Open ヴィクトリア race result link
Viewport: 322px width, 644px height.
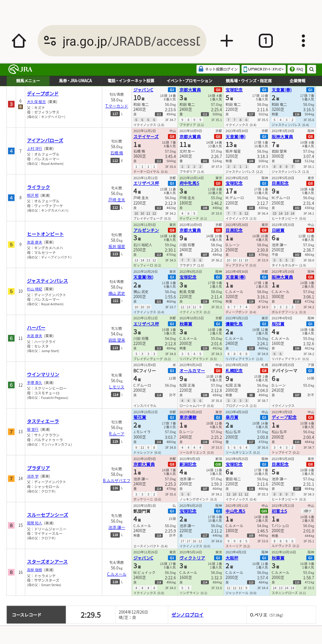click(x=192, y=558)
